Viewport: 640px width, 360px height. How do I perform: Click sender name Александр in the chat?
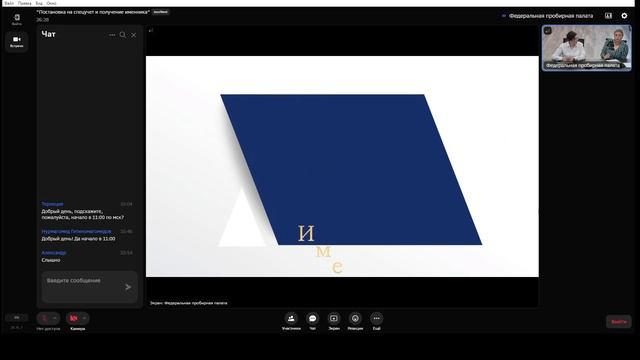point(53,253)
